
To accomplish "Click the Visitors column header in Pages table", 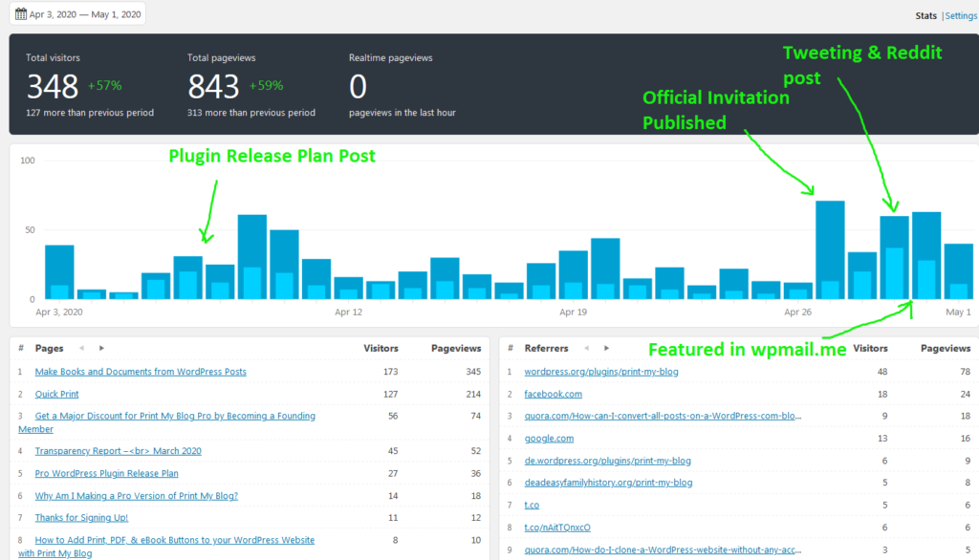I will click(381, 349).
